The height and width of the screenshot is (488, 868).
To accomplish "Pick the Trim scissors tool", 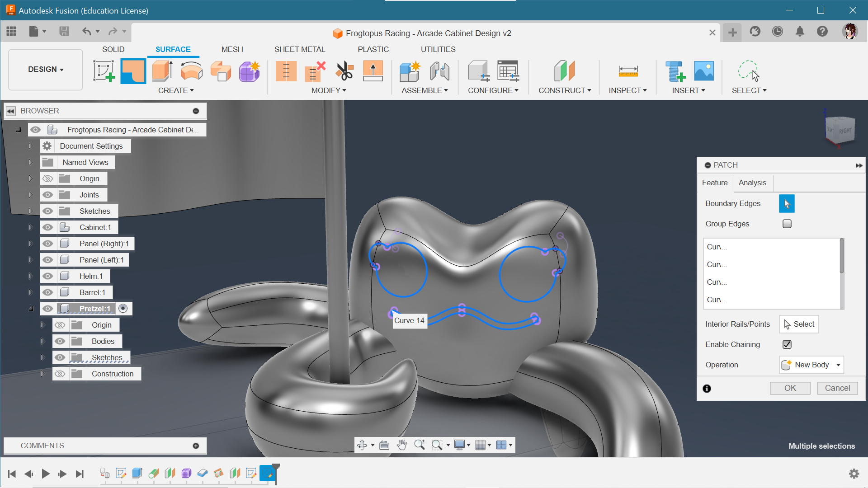I will click(x=344, y=71).
